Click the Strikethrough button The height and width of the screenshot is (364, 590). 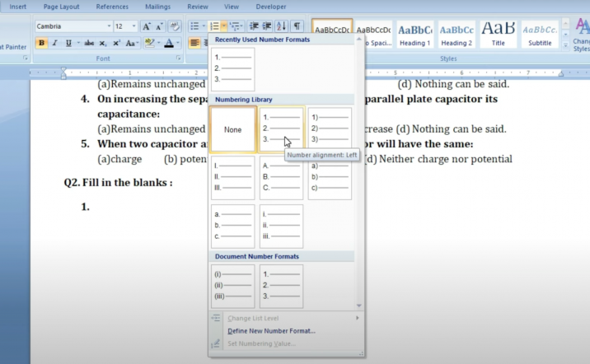[89, 43]
